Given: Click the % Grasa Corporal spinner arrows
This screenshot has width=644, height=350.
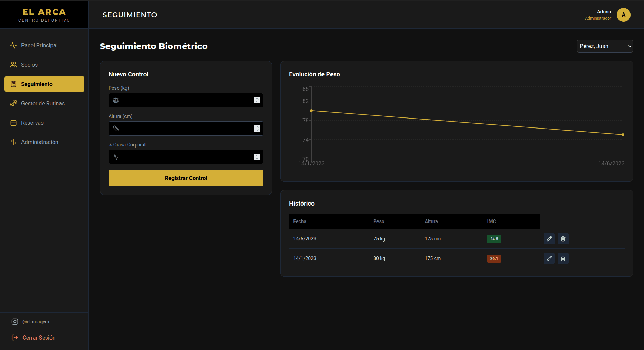Looking at the screenshot, I should click(257, 157).
